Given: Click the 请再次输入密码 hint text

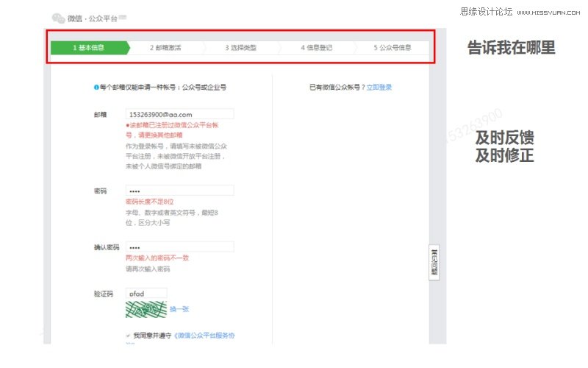Looking at the screenshot, I should tap(148, 269).
